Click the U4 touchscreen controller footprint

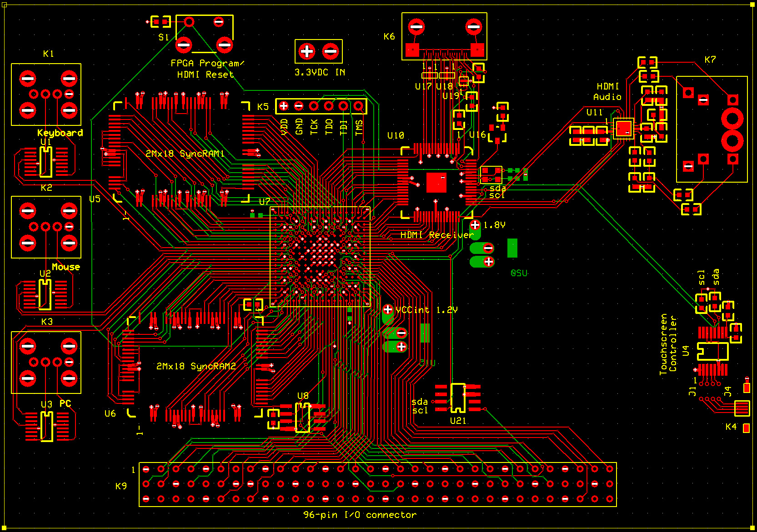(712, 351)
